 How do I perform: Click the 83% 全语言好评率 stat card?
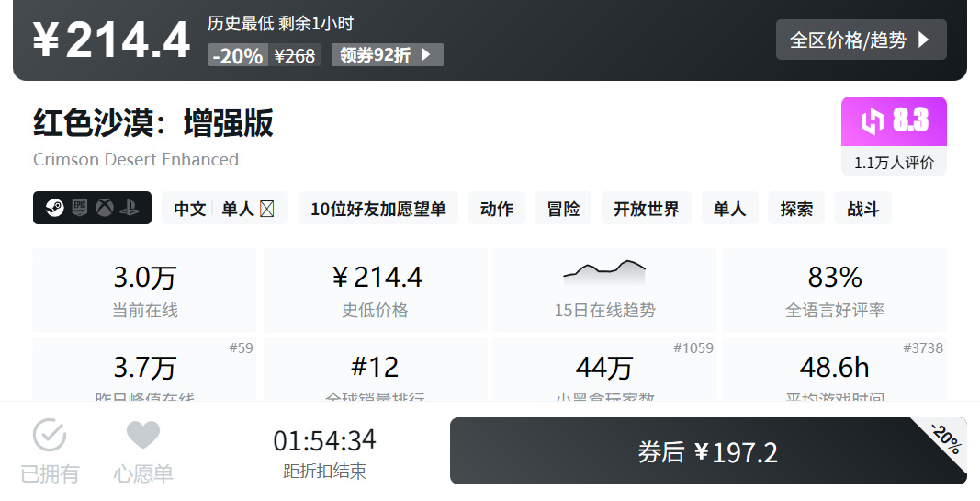pos(834,290)
